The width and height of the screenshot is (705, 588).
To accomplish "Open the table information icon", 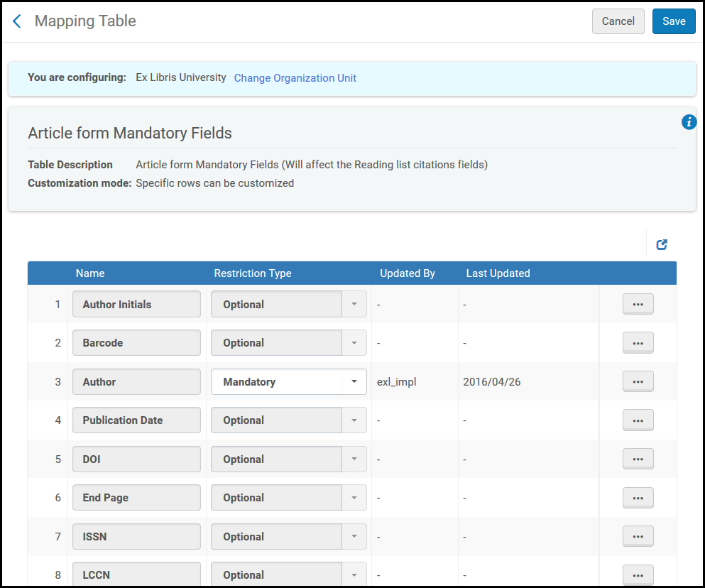I will coord(689,122).
